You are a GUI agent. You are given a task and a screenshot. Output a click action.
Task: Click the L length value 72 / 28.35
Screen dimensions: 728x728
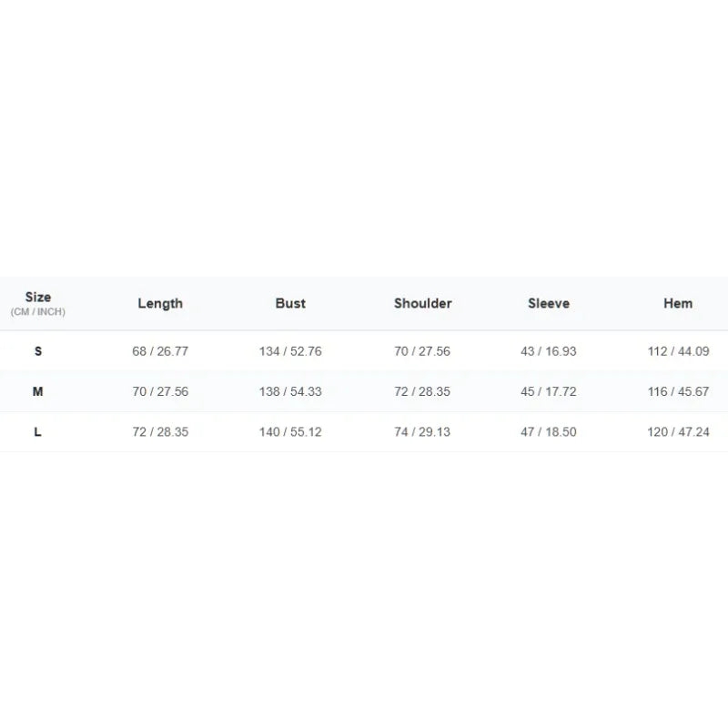point(160,431)
